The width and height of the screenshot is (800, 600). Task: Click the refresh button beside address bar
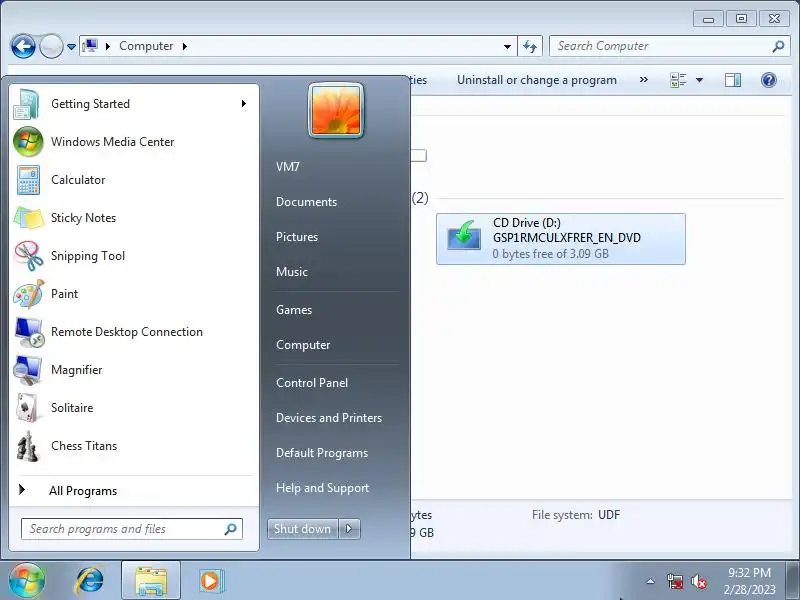coord(530,46)
